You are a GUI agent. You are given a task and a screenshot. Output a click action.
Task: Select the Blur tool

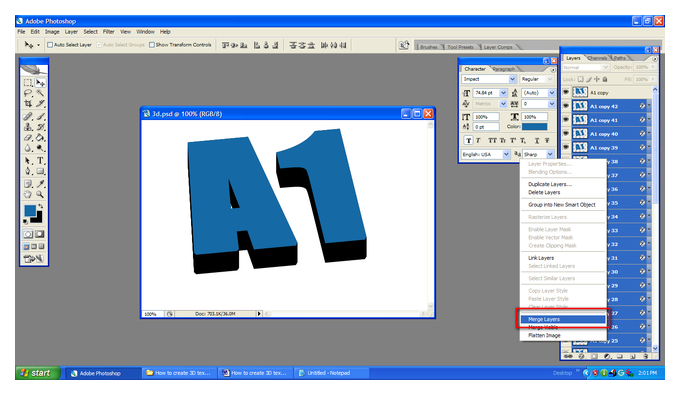pyautogui.click(x=28, y=148)
